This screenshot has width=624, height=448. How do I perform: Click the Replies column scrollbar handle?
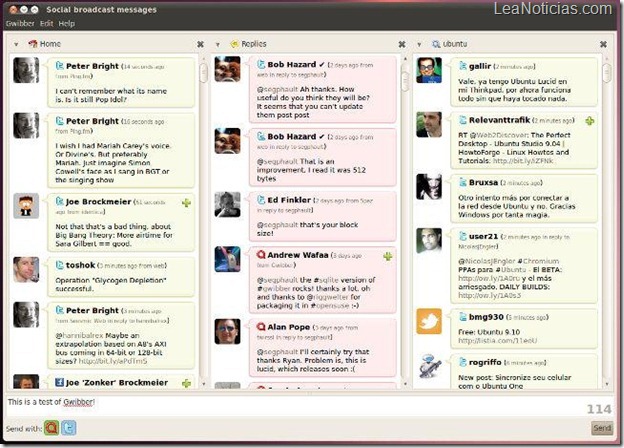pos(405,82)
